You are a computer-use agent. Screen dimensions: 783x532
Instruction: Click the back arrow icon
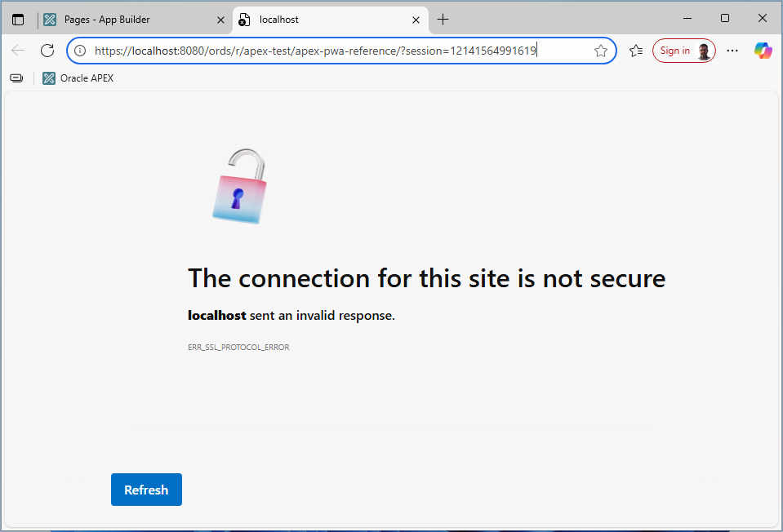pyautogui.click(x=18, y=51)
